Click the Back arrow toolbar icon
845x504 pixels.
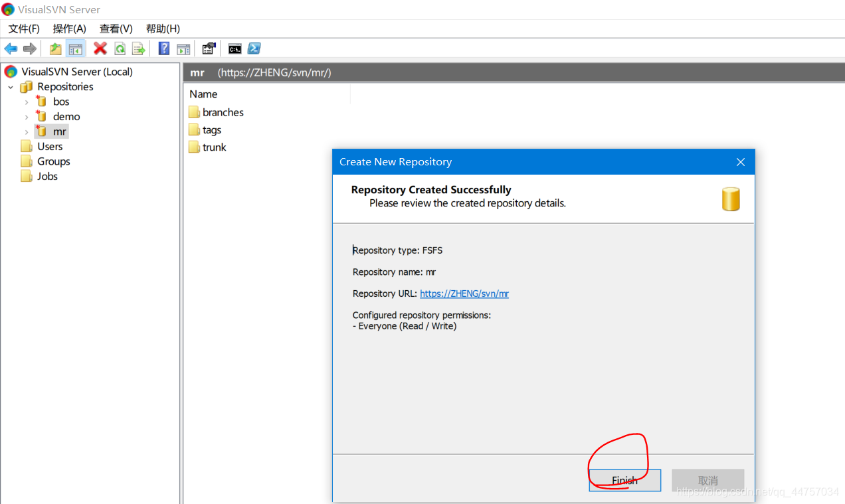coord(11,48)
